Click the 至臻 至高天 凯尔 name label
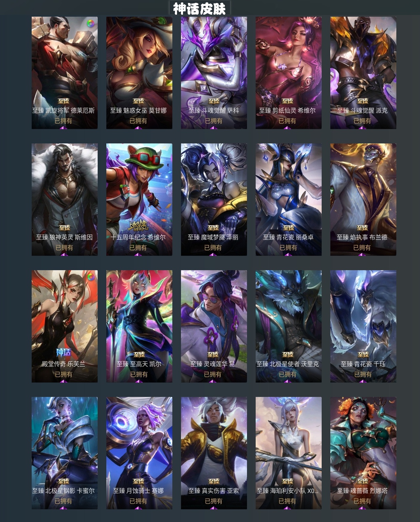Viewport: 420px width, 522px height. coord(139,364)
